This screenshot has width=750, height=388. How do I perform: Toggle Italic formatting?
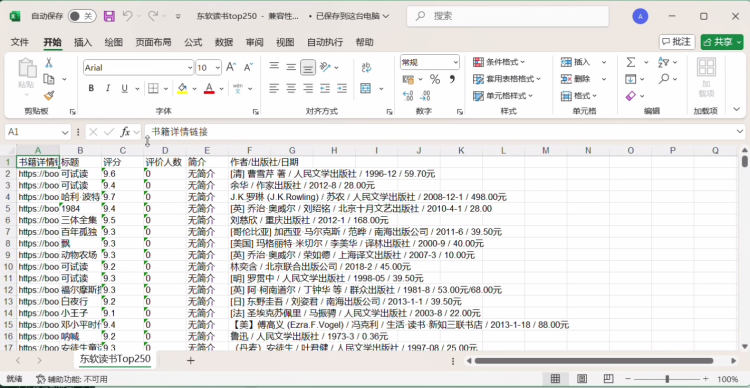108,89
